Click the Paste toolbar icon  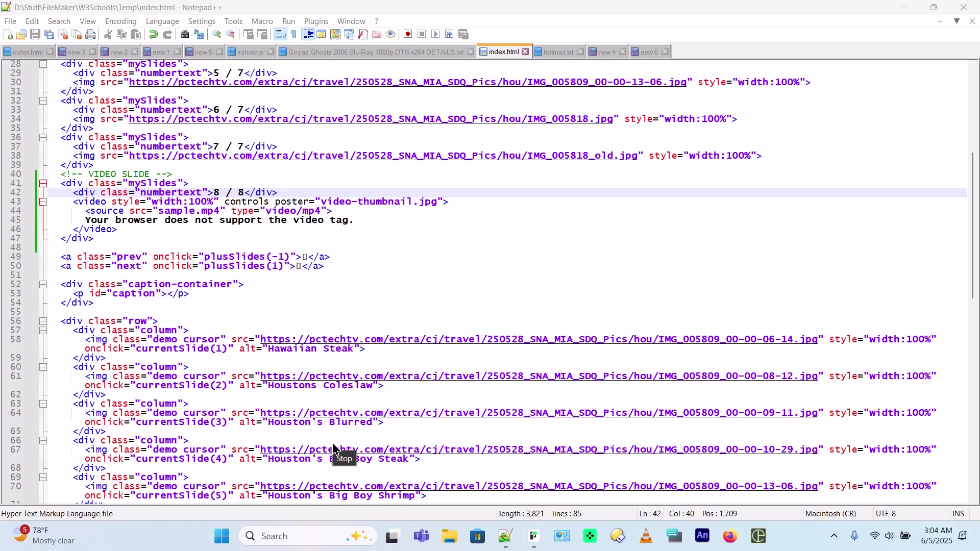pos(135,34)
